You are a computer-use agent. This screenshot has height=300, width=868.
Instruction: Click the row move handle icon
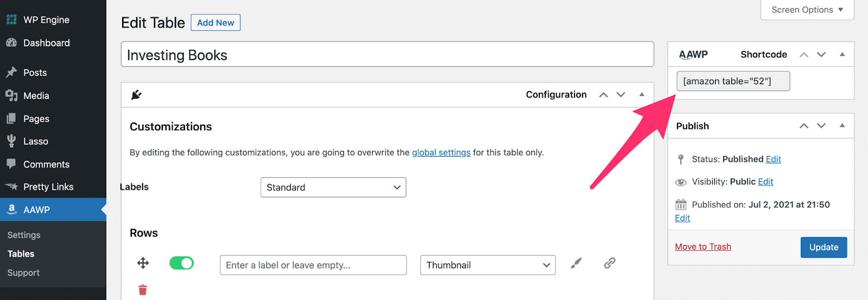143,263
